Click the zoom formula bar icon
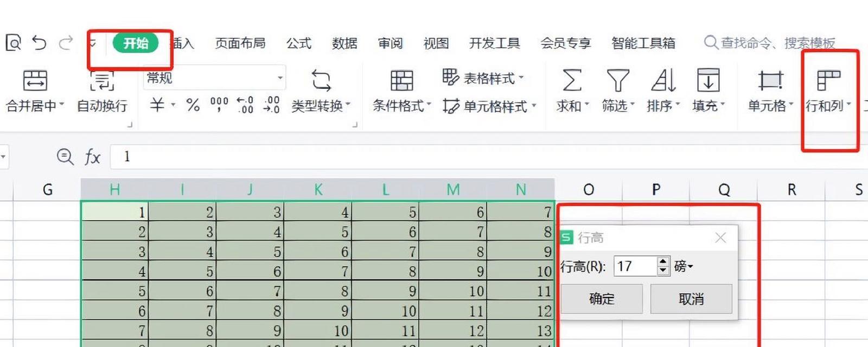This screenshot has width=868, height=347. [x=65, y=157]
